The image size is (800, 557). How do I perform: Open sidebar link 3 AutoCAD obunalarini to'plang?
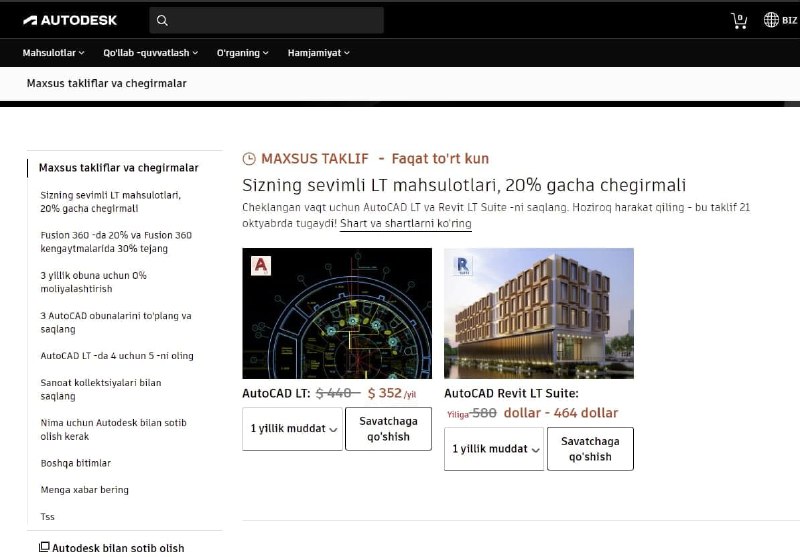(116, 322)
